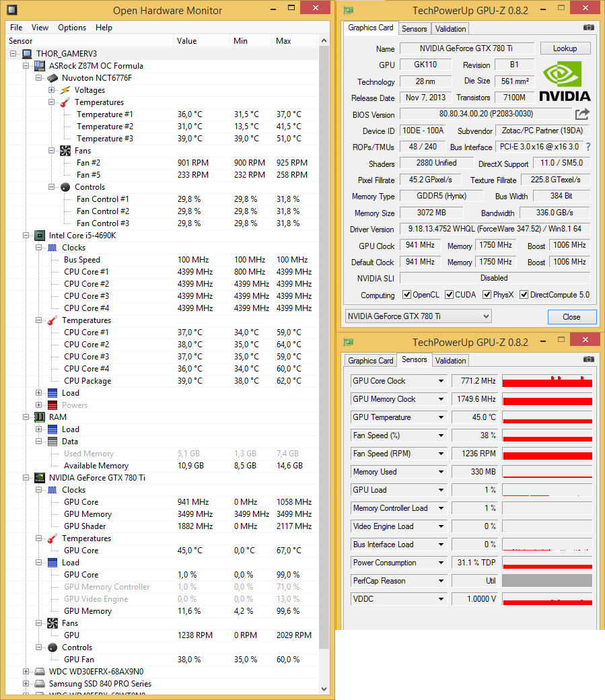Click the GPU Clocks waveform icon

click(52, 490)
